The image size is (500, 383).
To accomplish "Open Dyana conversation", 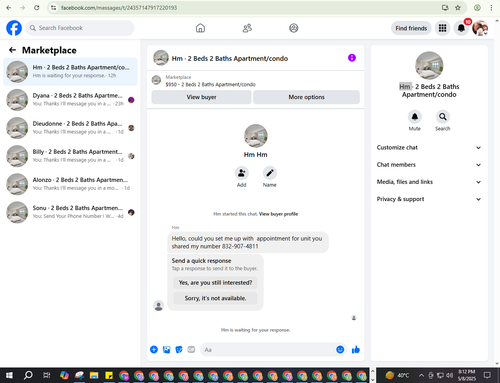I will tap(70, 100).
